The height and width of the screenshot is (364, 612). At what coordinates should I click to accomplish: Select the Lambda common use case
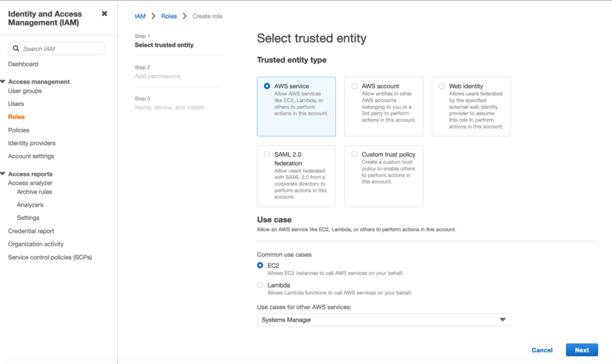(259, 285)
